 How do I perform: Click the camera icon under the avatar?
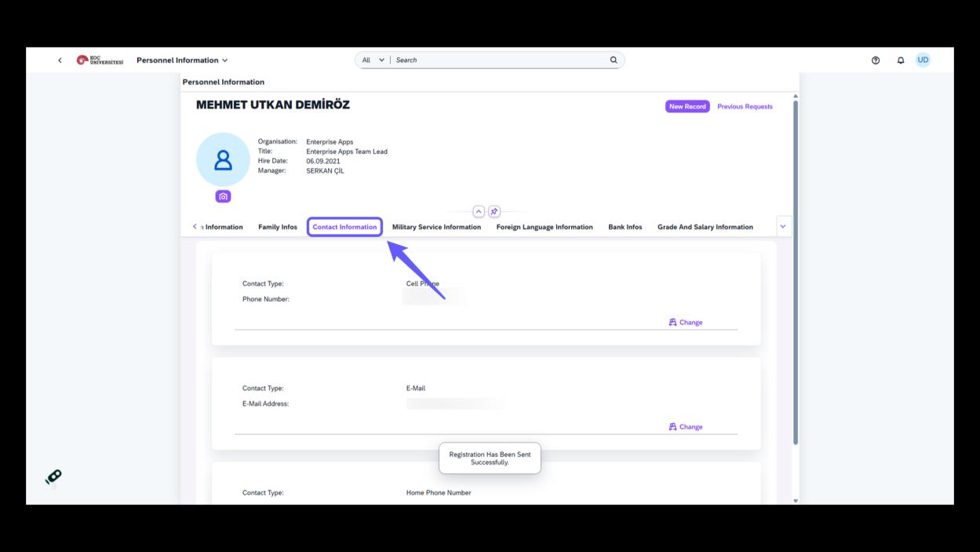223,196
